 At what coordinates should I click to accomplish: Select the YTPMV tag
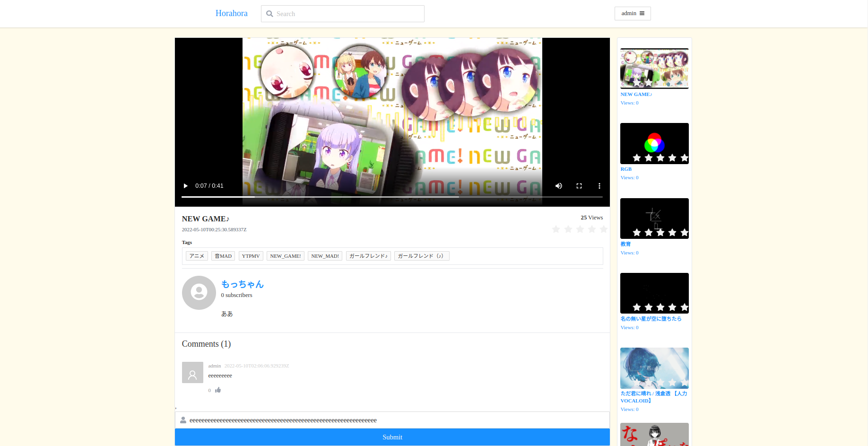(x=251, y=256)
